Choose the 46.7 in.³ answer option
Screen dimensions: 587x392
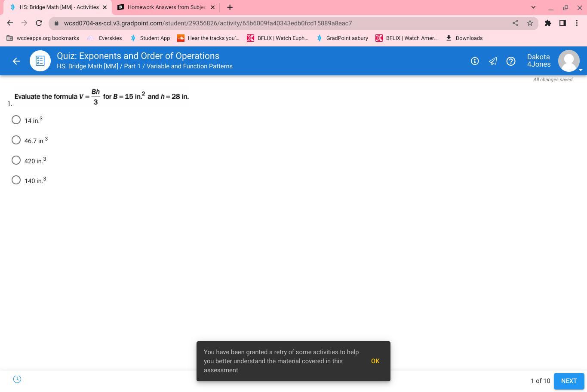[16, 140]
